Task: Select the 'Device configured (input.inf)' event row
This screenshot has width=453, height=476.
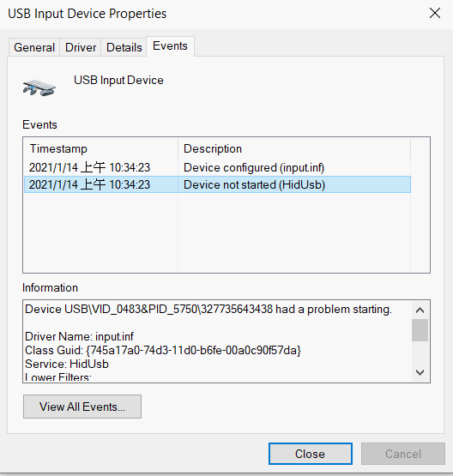Action: pyautogui.click(x=217, y=167)
